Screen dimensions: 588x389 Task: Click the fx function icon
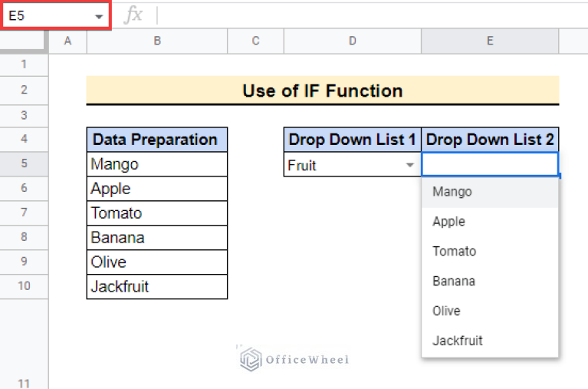[x=133, y=15]
